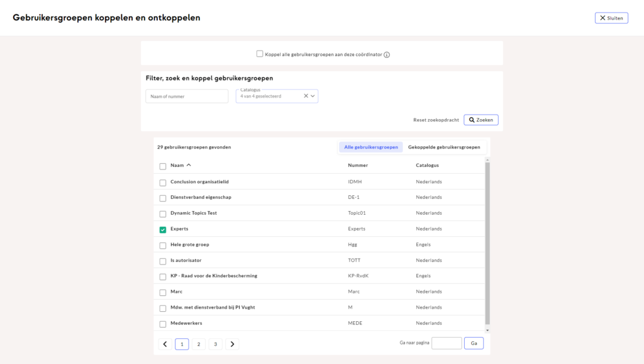Check the Medewerkers user group

163,324
